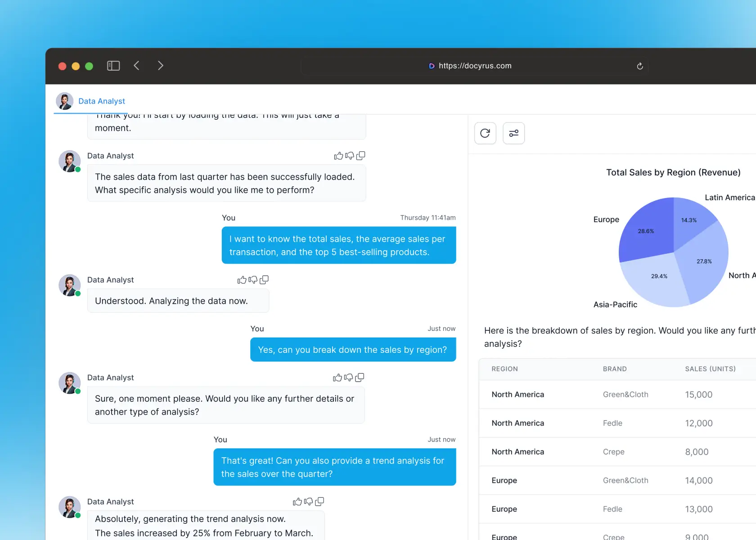Viewport: 756px width, 540px height.
Task: Click the Data Analyst avatar picture
Action: [x=64, y=101]
